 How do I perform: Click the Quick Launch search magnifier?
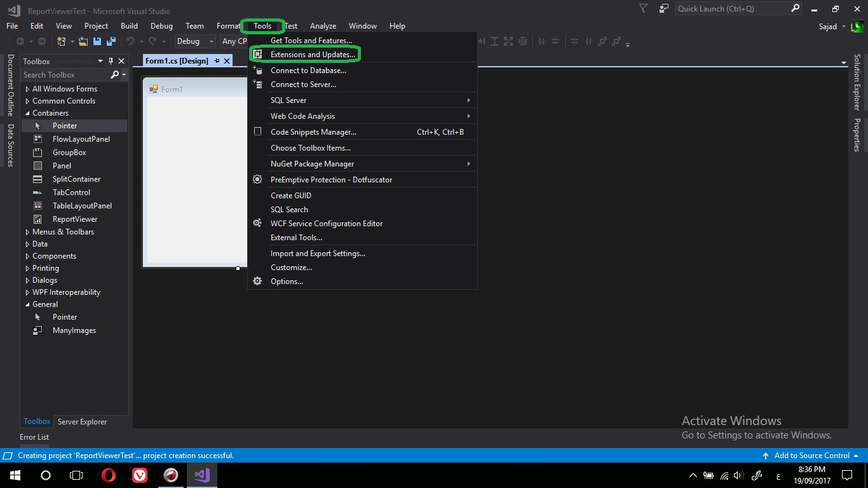point(795,8)
